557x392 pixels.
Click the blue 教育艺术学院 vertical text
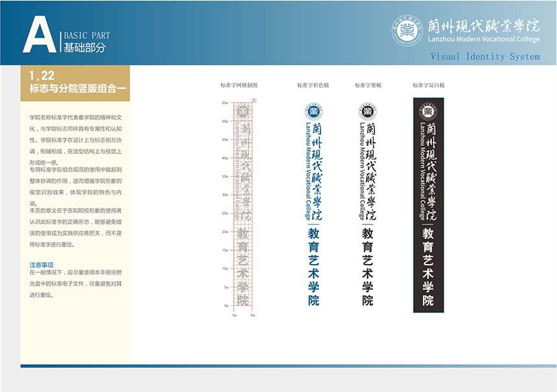point(313,267)
